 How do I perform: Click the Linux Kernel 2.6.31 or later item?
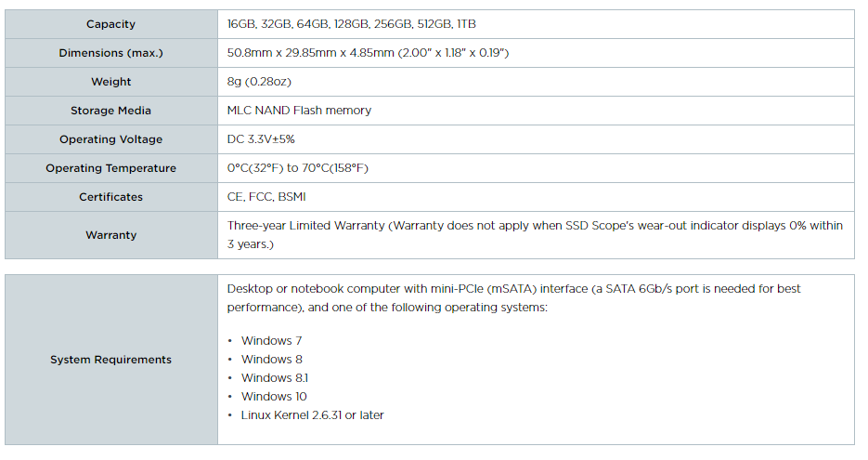[x=312, y=415]
